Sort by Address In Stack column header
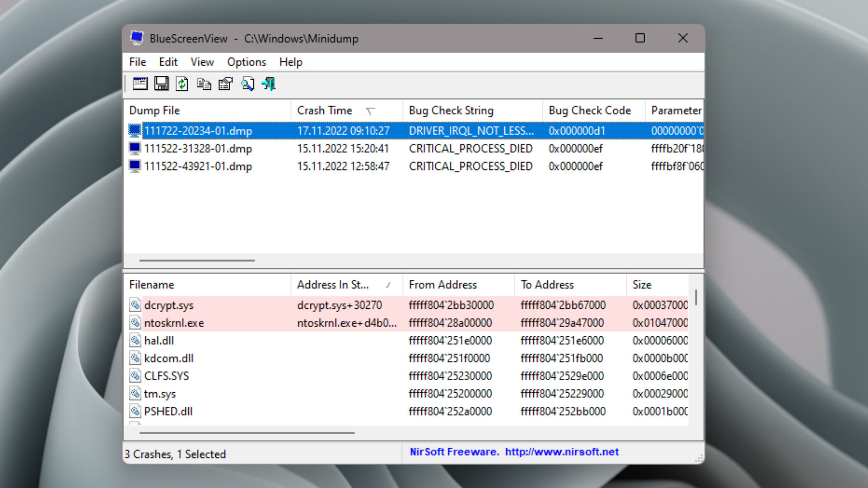The height and width of the screenshot is (488, 868). click(x=333, y=285)
